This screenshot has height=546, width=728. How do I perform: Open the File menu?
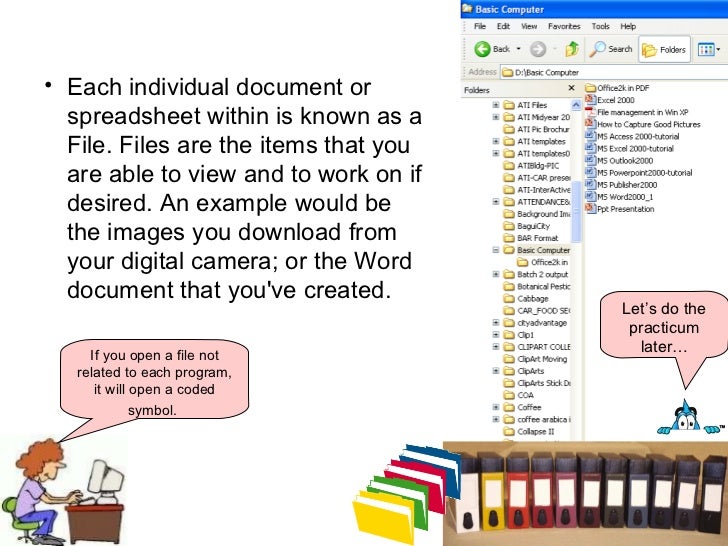[480, 26]
